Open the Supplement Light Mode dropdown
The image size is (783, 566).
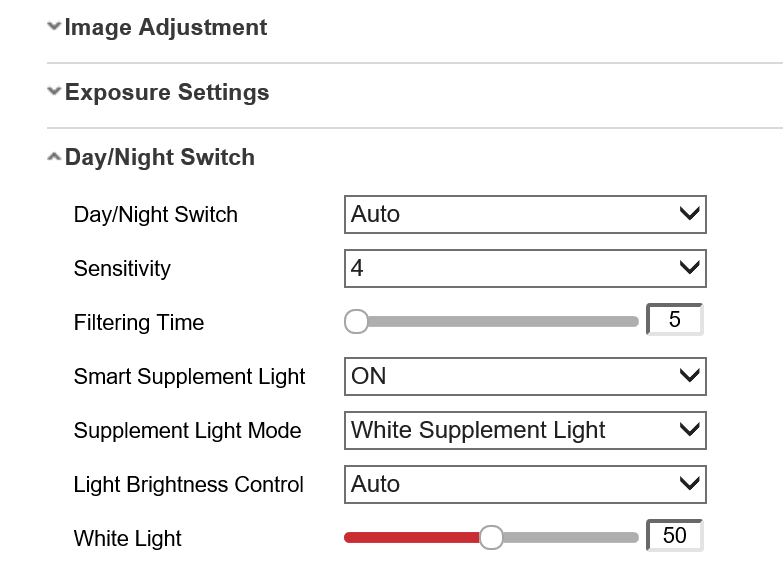525,431
